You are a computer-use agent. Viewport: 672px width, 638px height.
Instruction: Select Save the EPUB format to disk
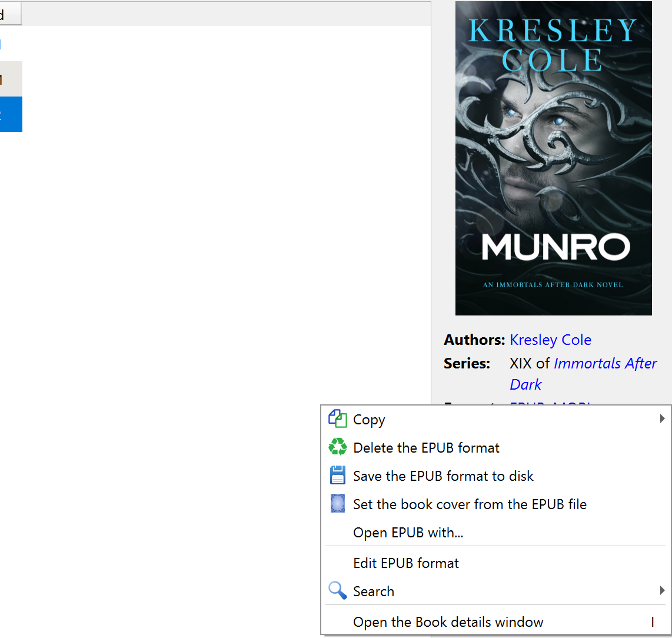coord(496,476)
